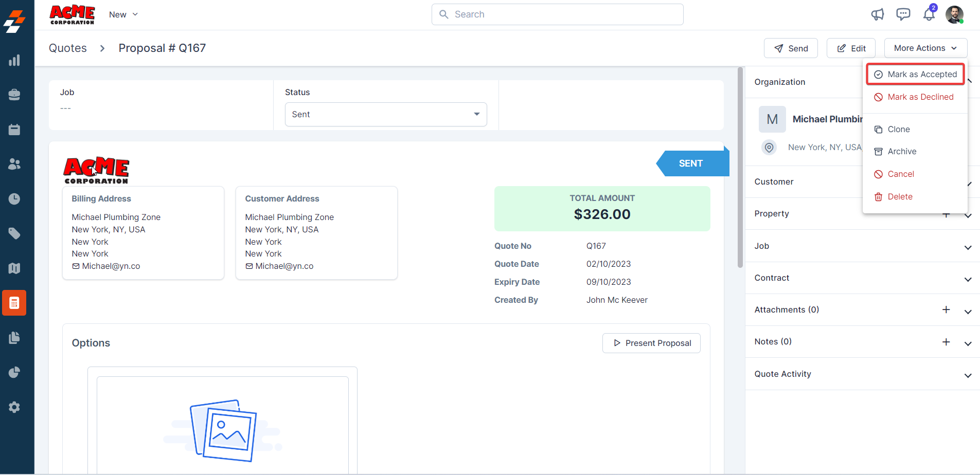
Task: Click the add Attachments plus icon
Action: [x=946, y=309]
